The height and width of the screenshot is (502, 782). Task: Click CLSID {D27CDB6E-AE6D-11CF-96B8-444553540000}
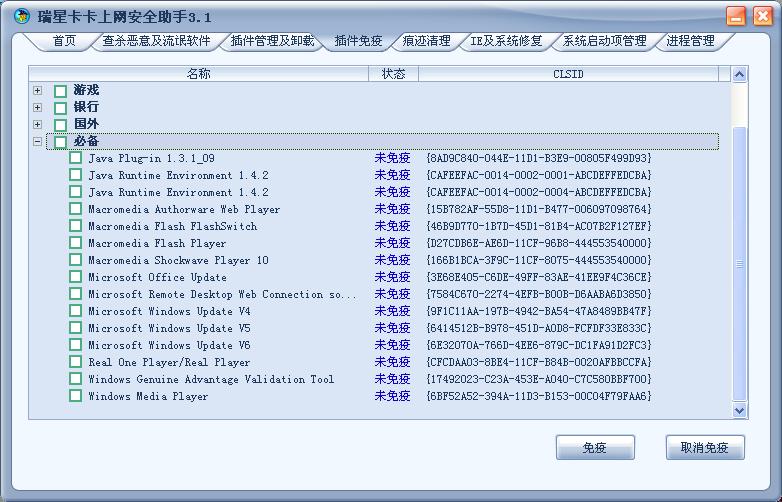click(539, 243)
